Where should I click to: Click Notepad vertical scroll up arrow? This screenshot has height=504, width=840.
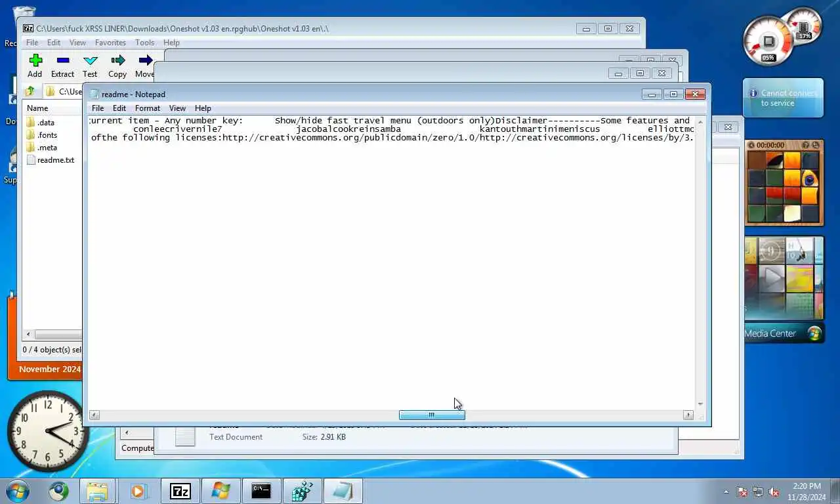pyautogui.click(x=700, y=121)
